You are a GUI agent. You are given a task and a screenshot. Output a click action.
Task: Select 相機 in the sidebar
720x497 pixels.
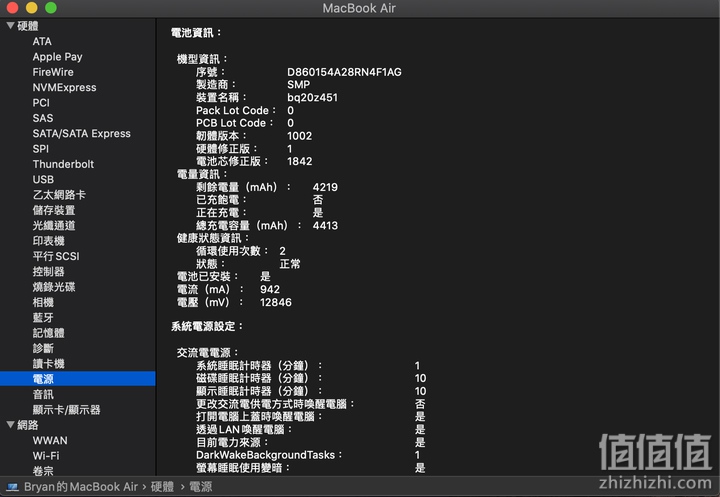43,302
